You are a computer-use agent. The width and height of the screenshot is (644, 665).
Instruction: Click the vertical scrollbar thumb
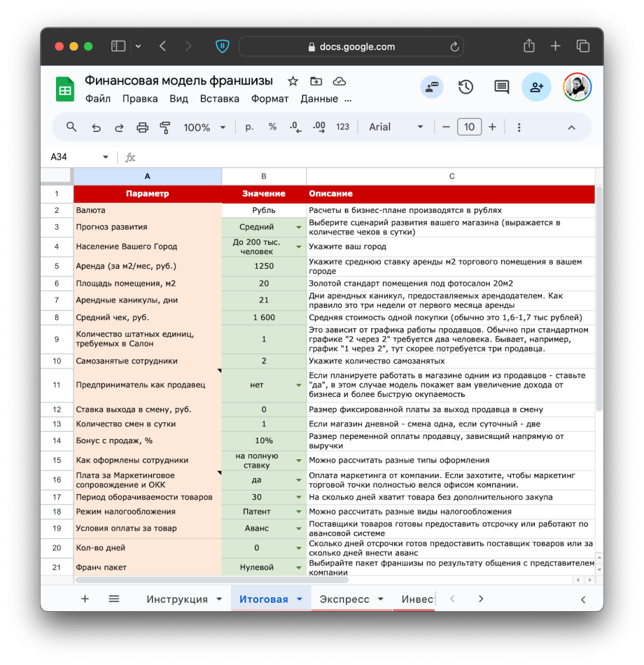599,299
